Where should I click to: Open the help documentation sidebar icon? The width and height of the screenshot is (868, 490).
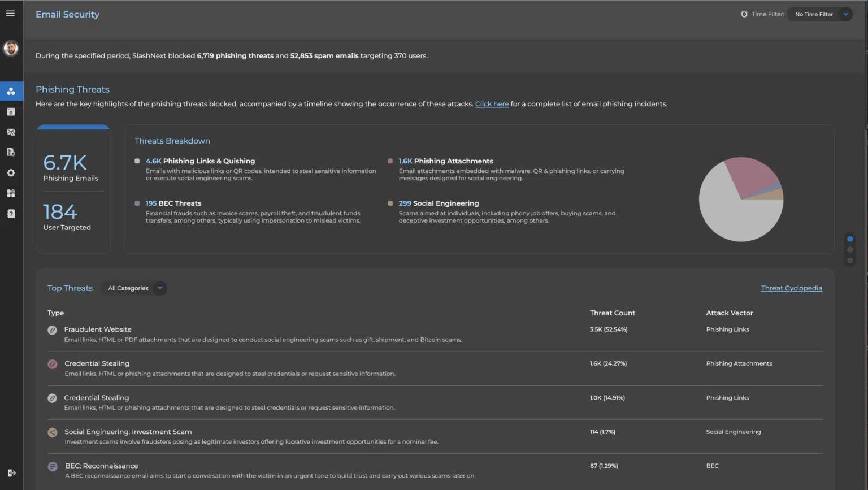click(11, 213)
